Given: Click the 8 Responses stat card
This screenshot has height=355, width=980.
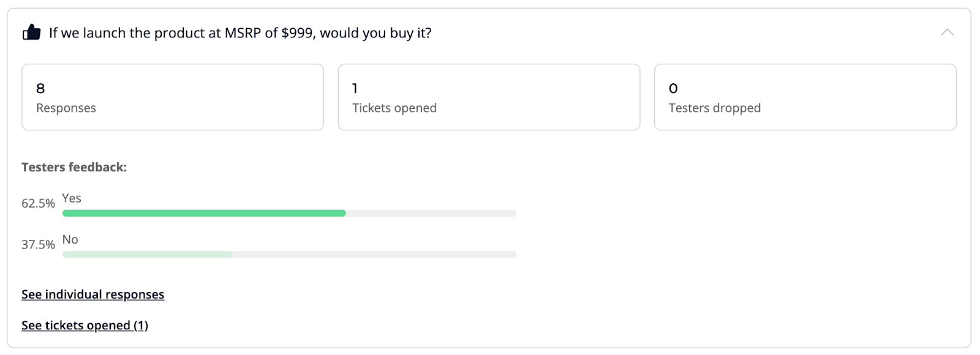Looking at the screenshot, I should (172, 97).
